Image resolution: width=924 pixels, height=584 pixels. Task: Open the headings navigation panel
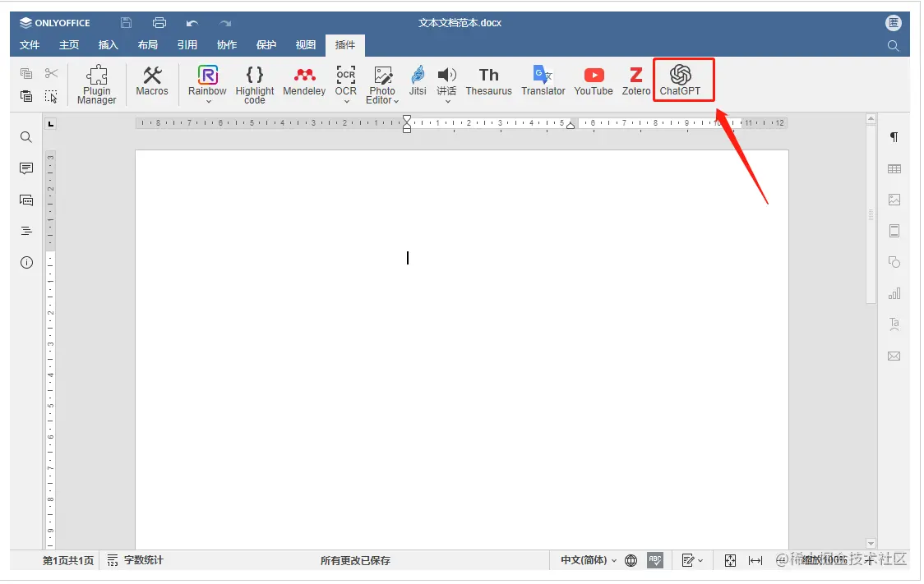[26, 231]
